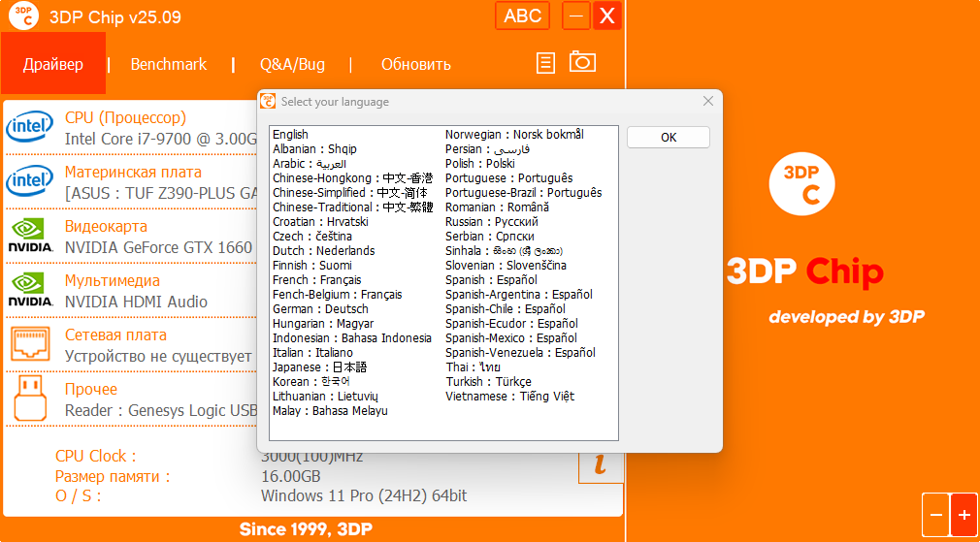980x542 pixels.
Task: Select Italian : Italiano
Action: coord(312,352)
